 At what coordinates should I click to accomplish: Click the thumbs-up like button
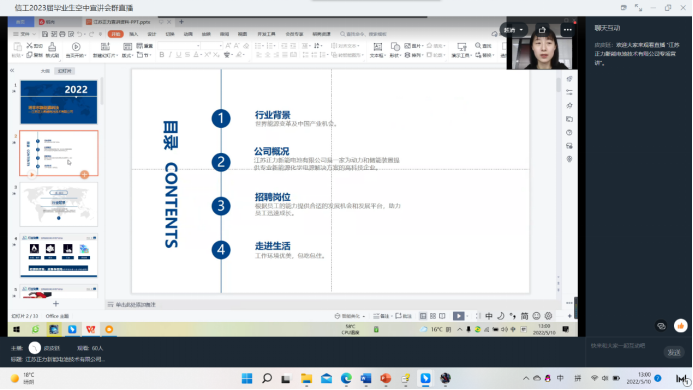point(681,326)
